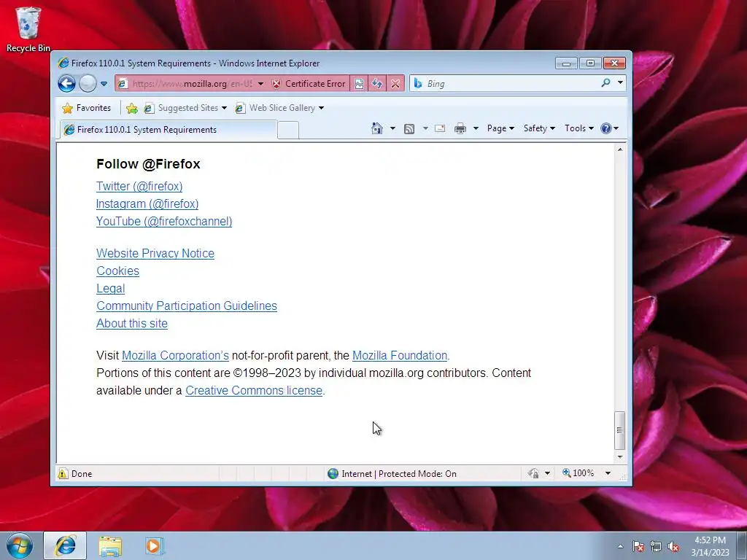This screenshot has width=747, height=560.
Task: Open the About this site link
Action: (x=132, y=323)
